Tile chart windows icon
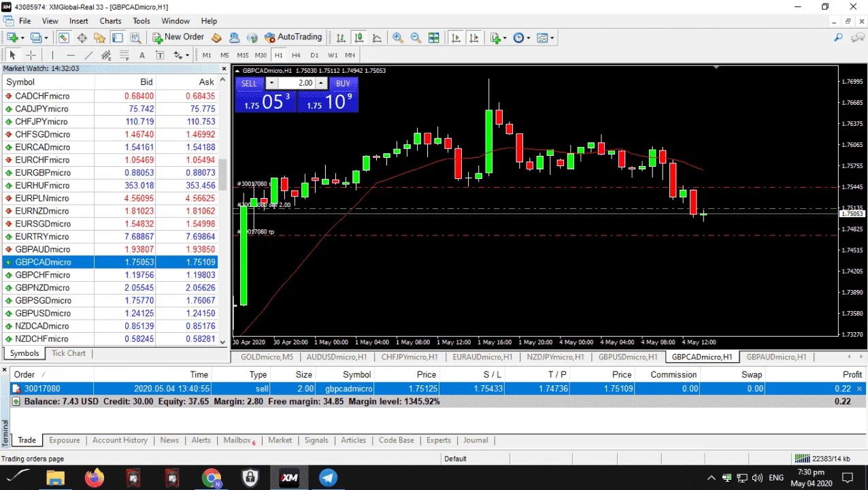868x490 pixels. [433, 37]
